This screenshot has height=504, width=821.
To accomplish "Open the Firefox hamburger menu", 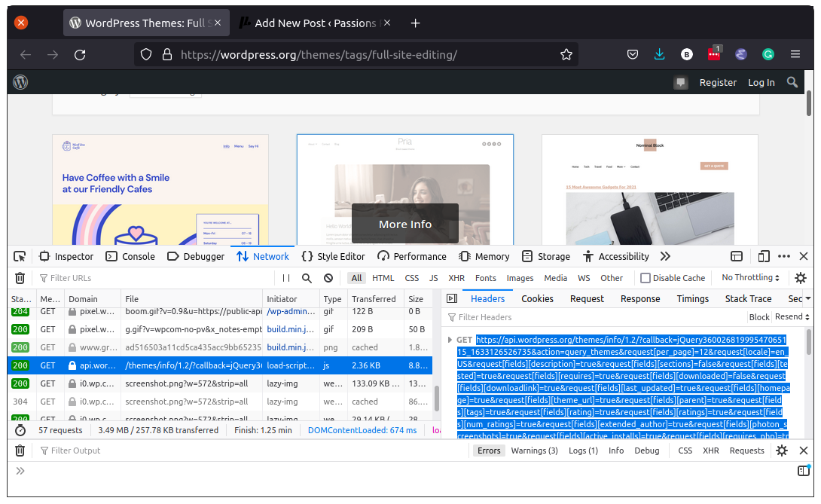I will (795, 54).
